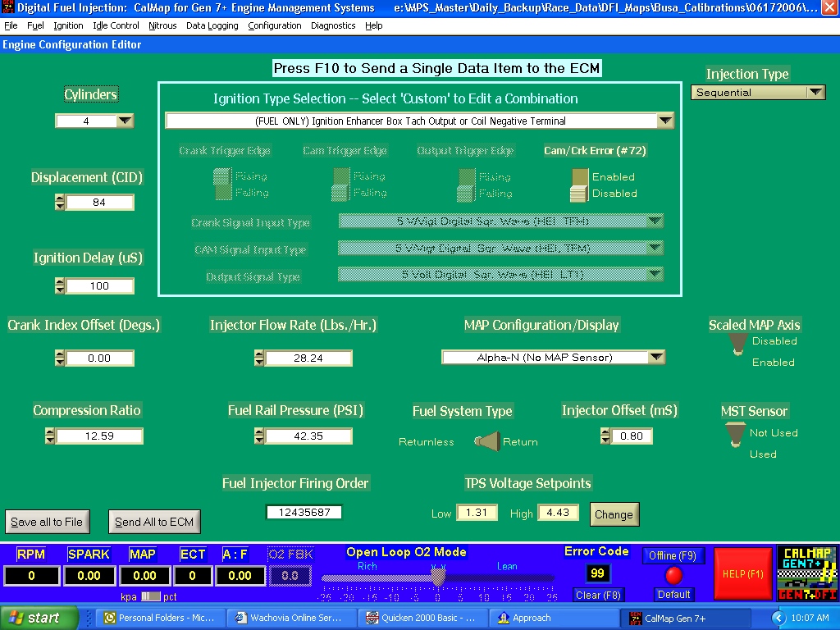The height and width of the screenshot is (630, 840).
Task: Toggle the MST Sensor switch
Action: click(x=735, y=435)
